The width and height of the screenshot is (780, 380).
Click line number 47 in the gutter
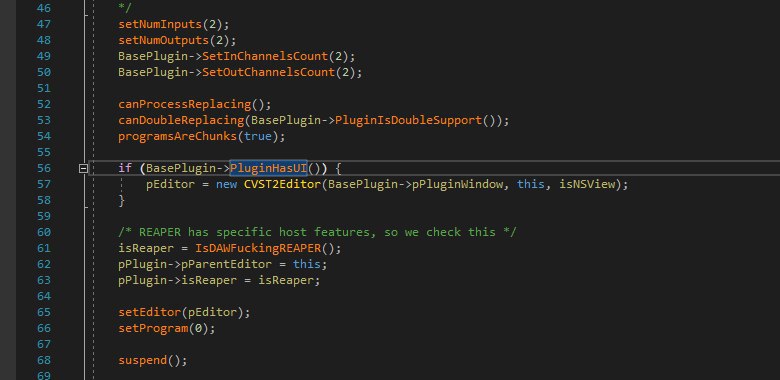(x=44, y=24)
